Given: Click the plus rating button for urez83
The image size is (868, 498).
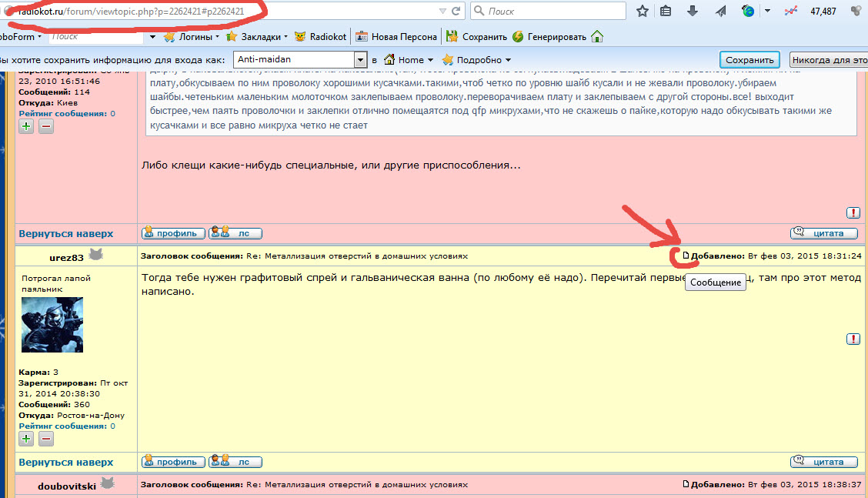Looking at the screenshot, I should pos(26,439).
